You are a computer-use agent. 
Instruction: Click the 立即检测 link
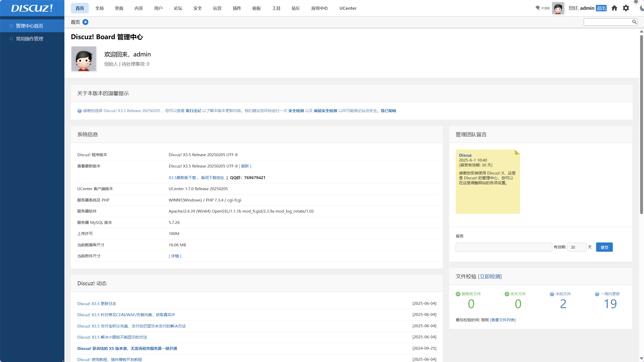click(x=490, y=276)
